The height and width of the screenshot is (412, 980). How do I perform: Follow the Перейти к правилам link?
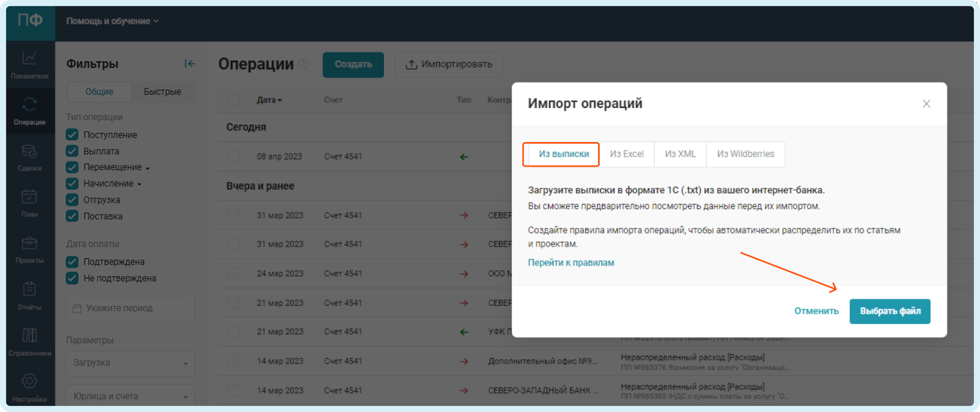571,262
